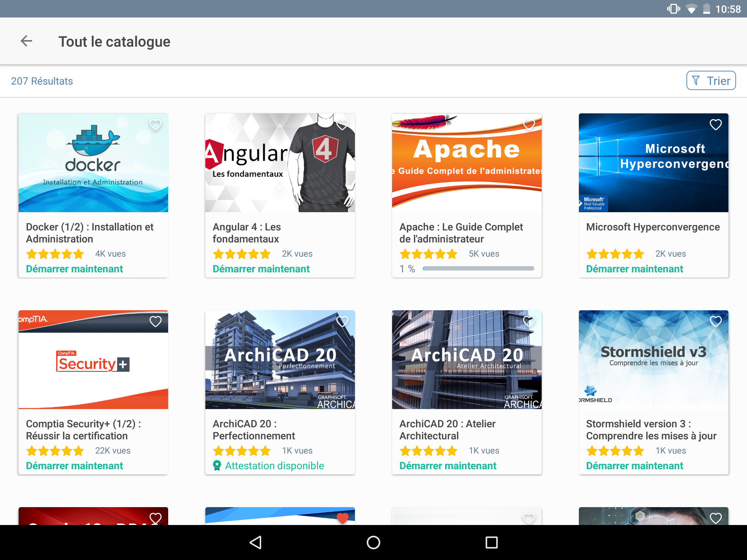Click the Docker course star rating

[x=55, y=254]
